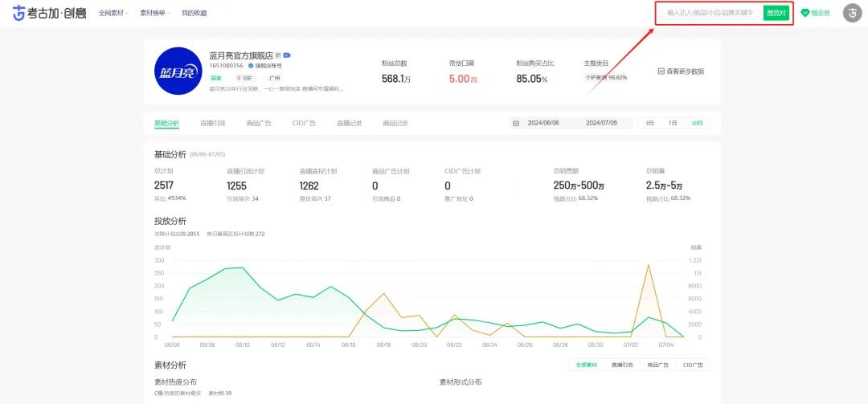Open 我的收藏 in top navigation

coord(194,13)
